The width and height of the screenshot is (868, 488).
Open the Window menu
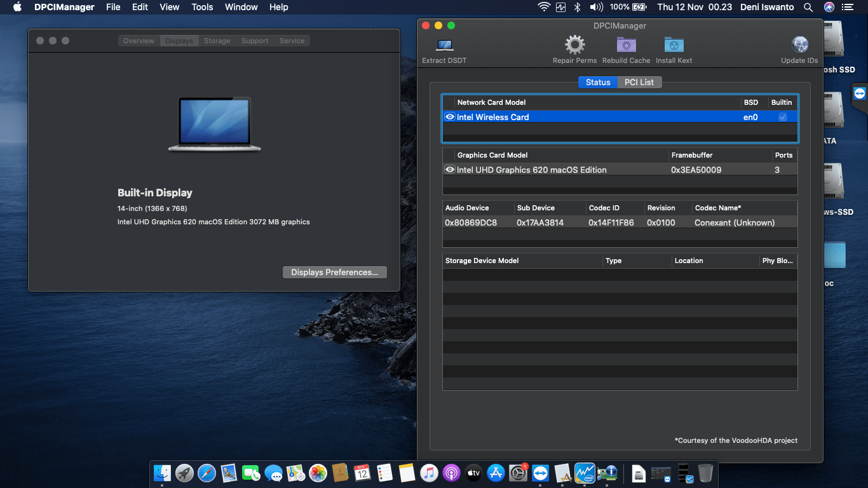point(241,7)
